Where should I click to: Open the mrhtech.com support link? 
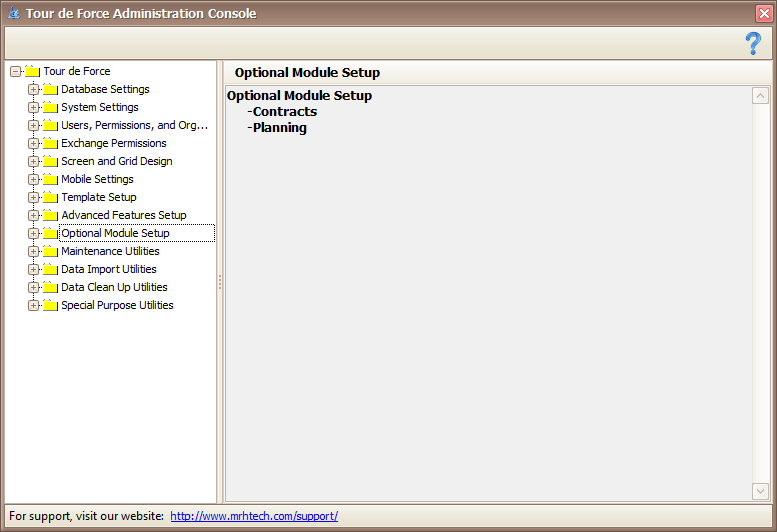click(x=254, y=516)
